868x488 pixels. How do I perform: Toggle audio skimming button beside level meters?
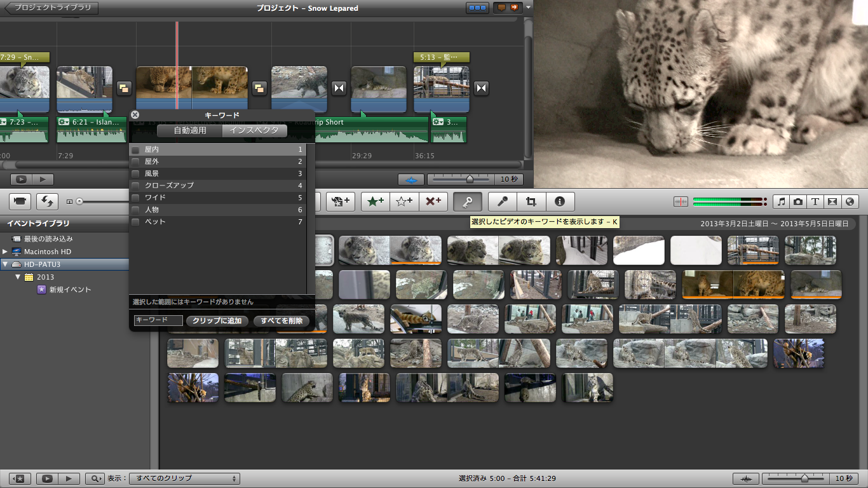coord(681,201)
